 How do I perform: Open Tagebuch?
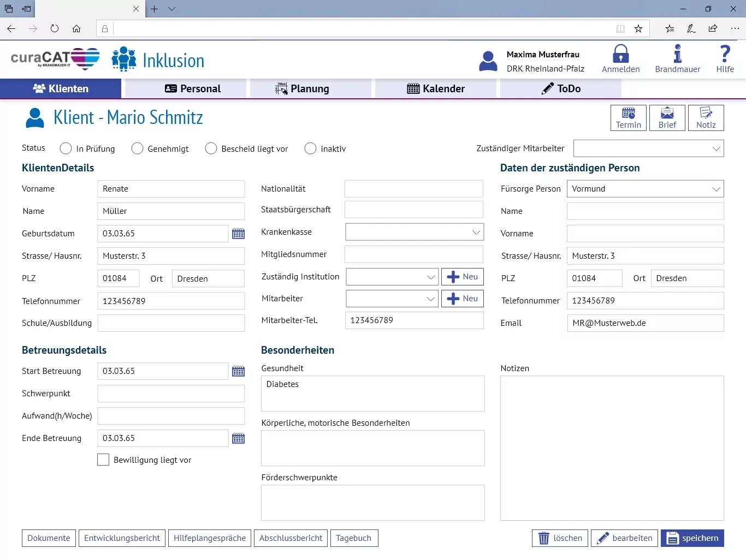(x=354, y=538)
